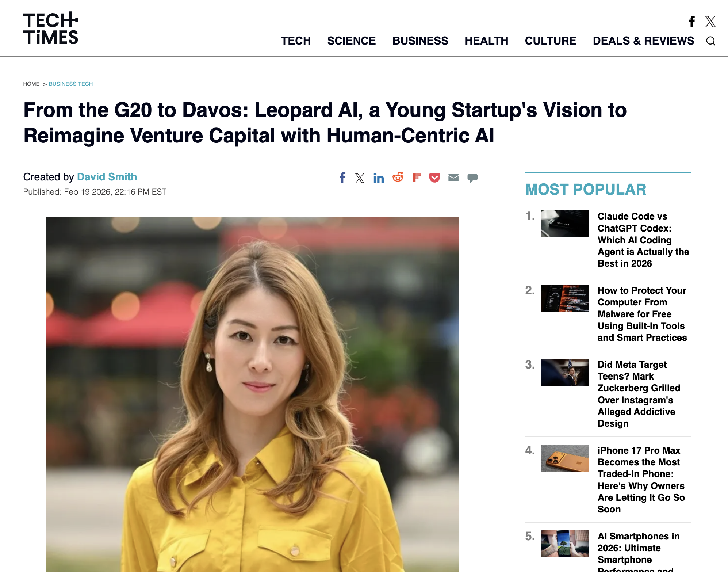
Task: Open Tech Times X profile in header
Action: pos(710,22)
